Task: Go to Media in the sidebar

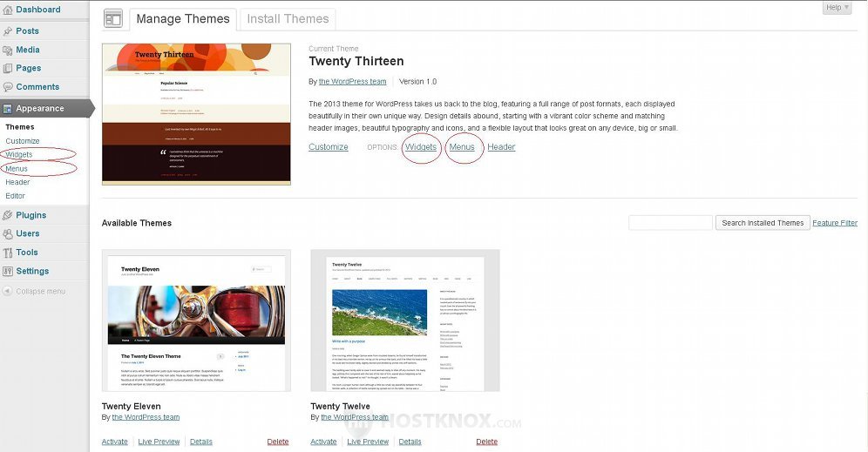Action: coord(28,50)
